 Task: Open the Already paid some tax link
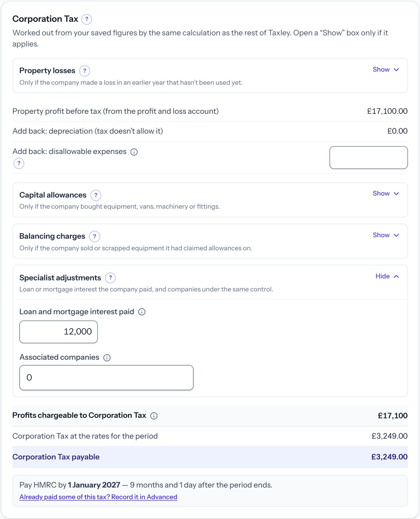coord(98,497)
